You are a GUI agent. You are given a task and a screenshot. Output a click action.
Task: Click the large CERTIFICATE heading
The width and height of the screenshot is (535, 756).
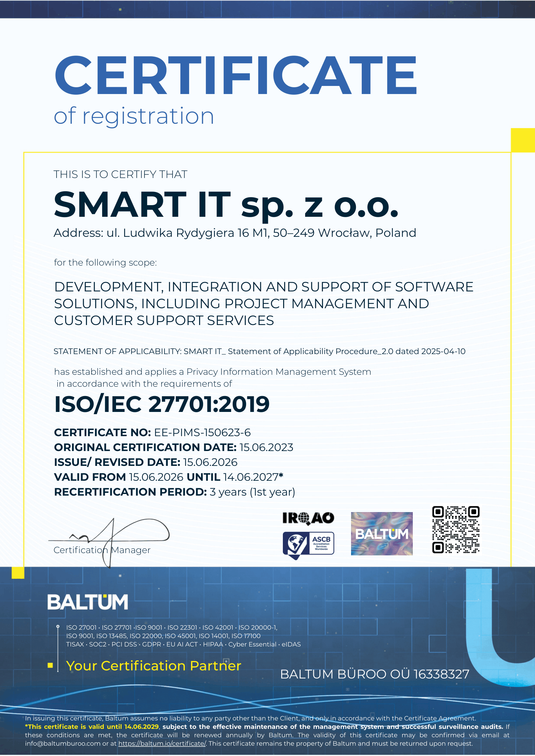tap(236, 75)
